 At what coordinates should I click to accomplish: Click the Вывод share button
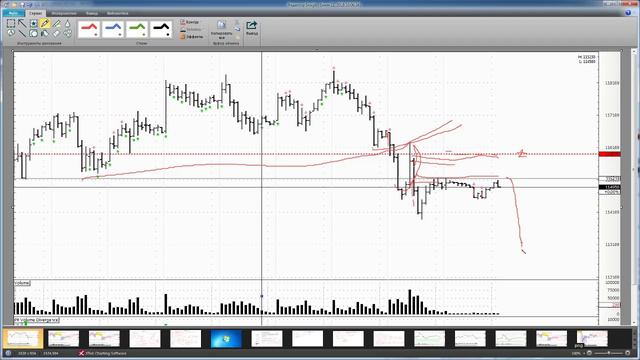coord(251,28)
